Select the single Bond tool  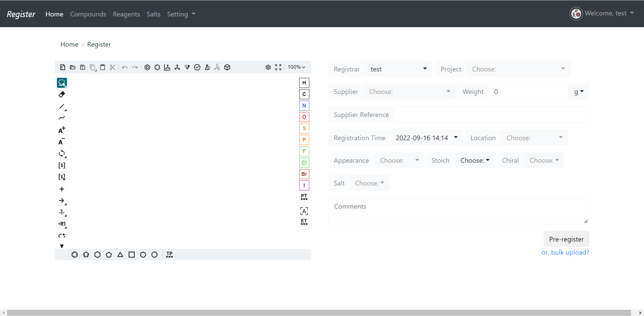tap(62, 107)
